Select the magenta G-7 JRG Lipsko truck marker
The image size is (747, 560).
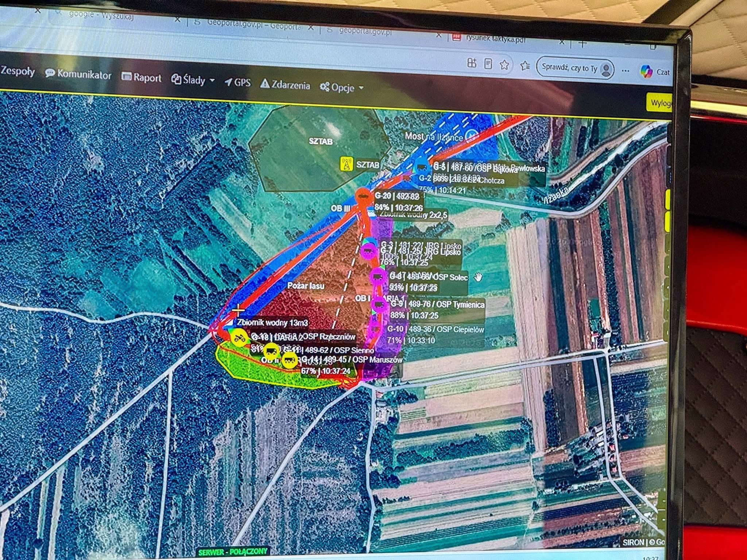(368, 250)
